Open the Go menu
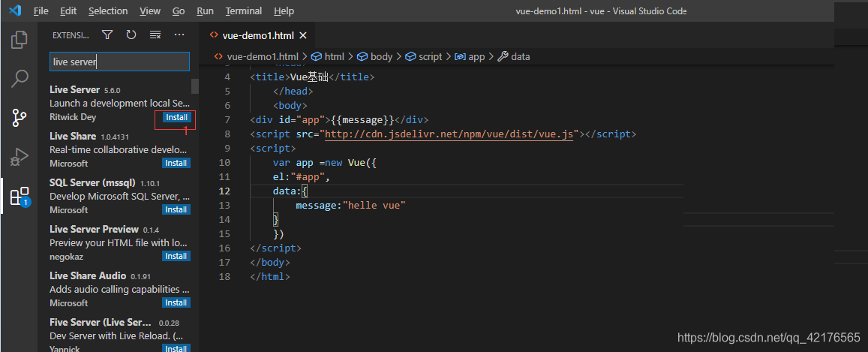This screenshot has width=868, height=352. [x=179, y=11]
